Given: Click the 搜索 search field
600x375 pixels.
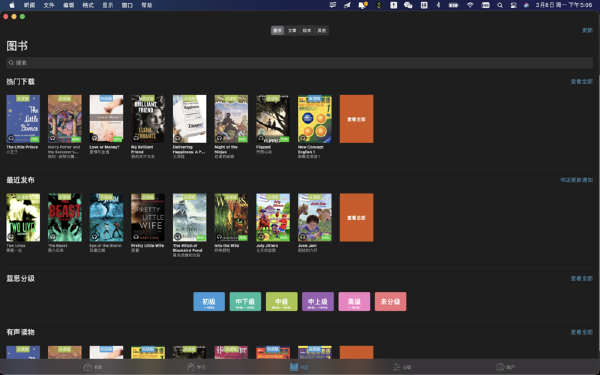Looking at the screenshot, I should tap(300, 63).
